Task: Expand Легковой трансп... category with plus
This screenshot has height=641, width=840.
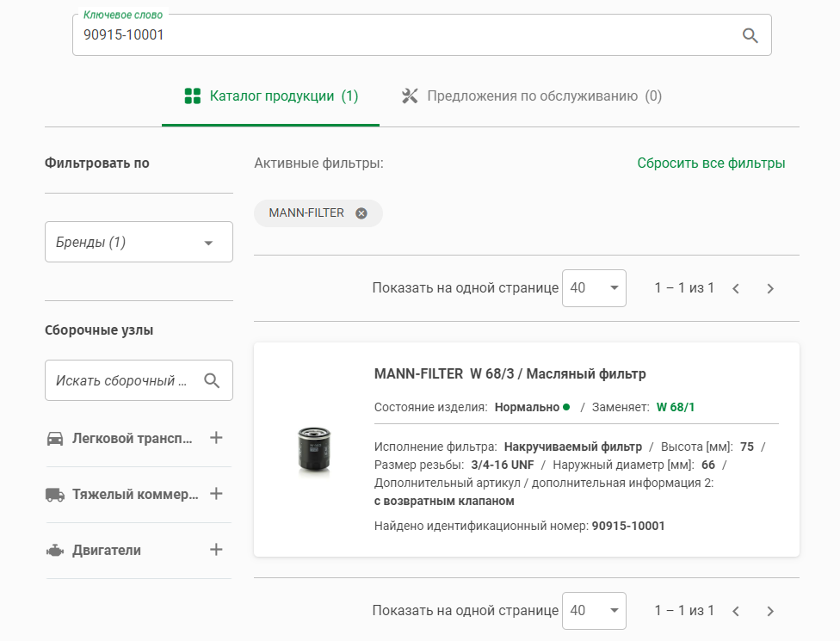Action: coord(216,438)
